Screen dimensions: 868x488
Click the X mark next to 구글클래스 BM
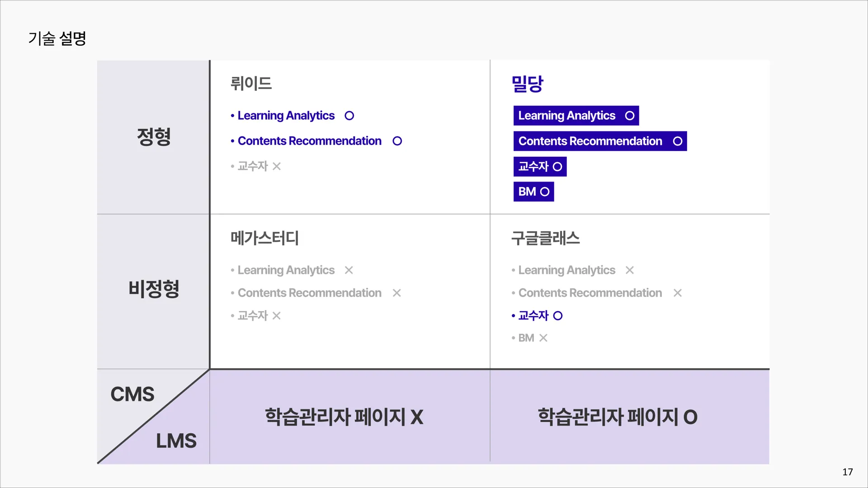[543, 338]
